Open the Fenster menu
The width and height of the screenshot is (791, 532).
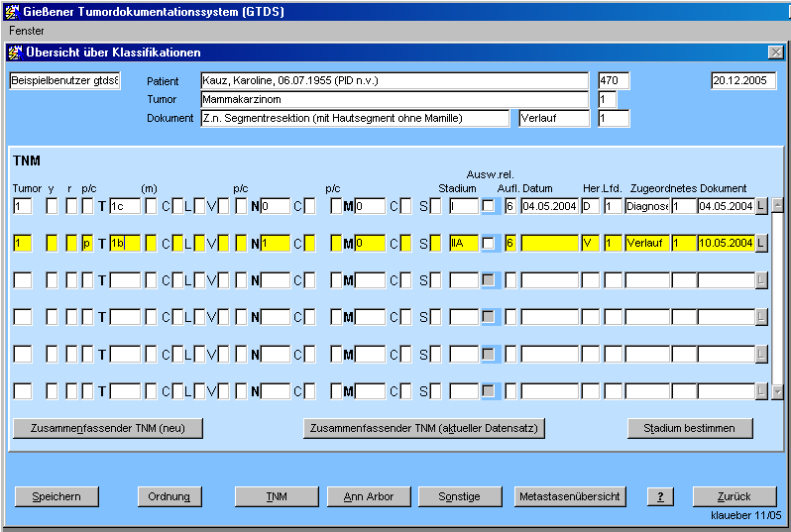[x=27, y=31]
